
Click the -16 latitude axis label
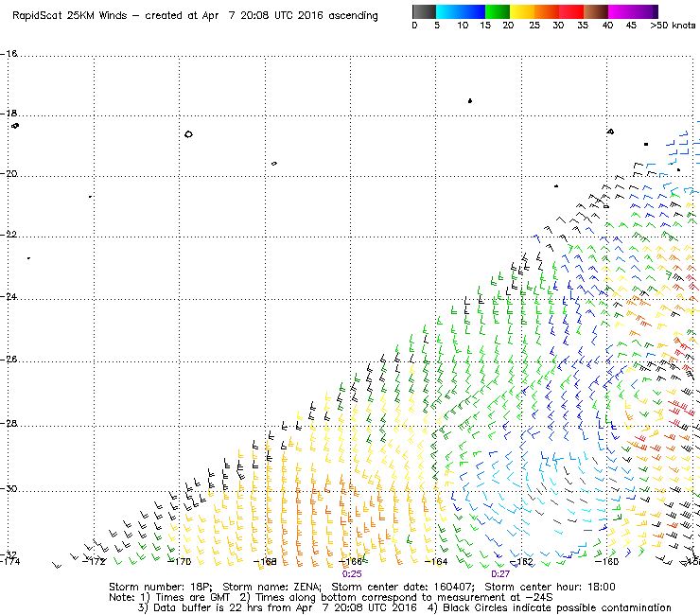pyautogui.click(x=9, y=53)
